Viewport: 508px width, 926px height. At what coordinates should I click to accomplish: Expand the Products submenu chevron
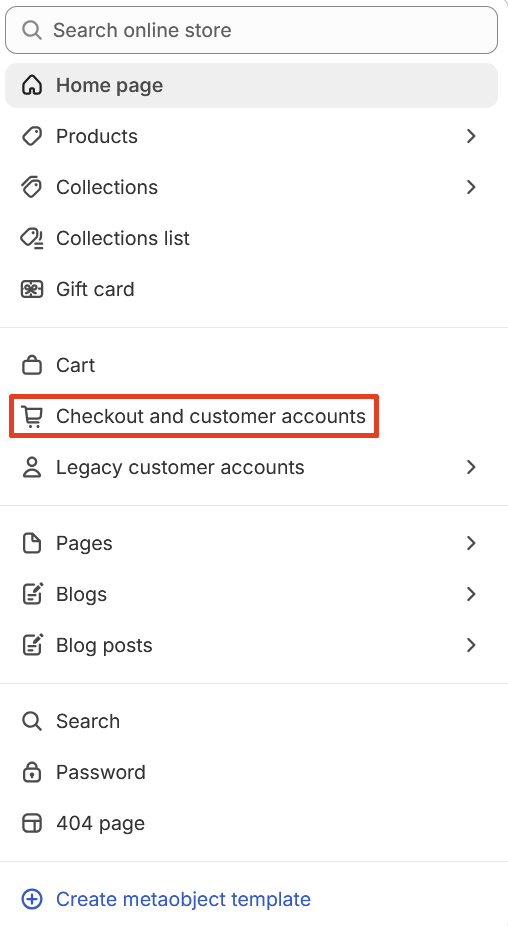pos(471,136)
